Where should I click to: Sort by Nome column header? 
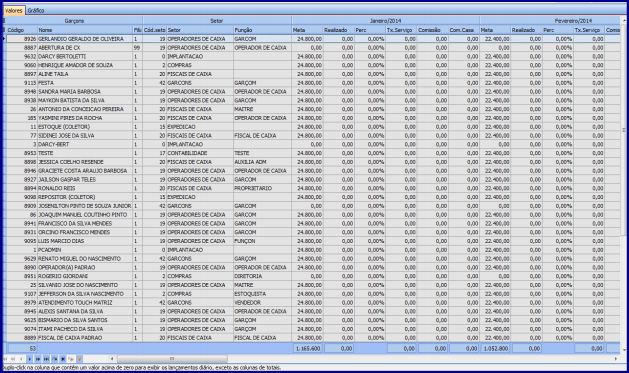tap(85, 30)
